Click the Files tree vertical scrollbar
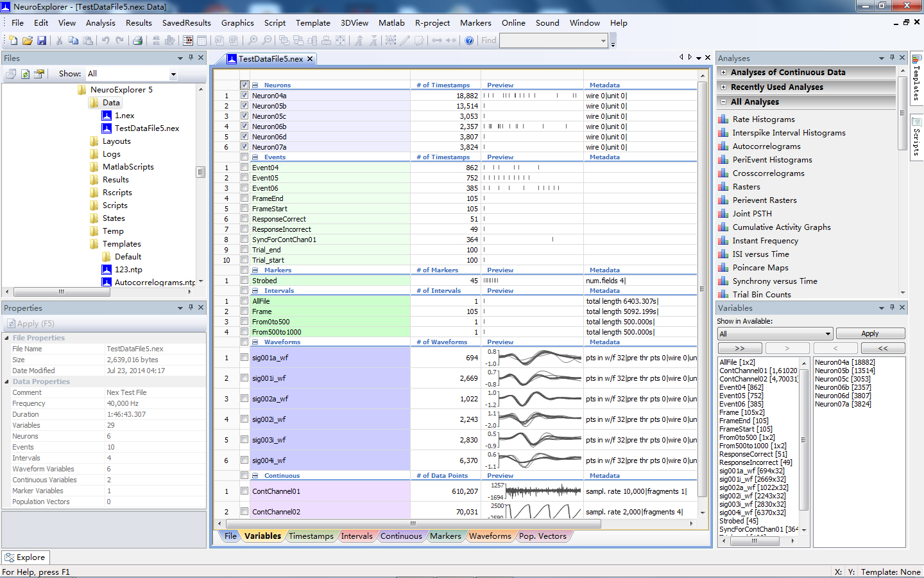 tap(200, 172)
